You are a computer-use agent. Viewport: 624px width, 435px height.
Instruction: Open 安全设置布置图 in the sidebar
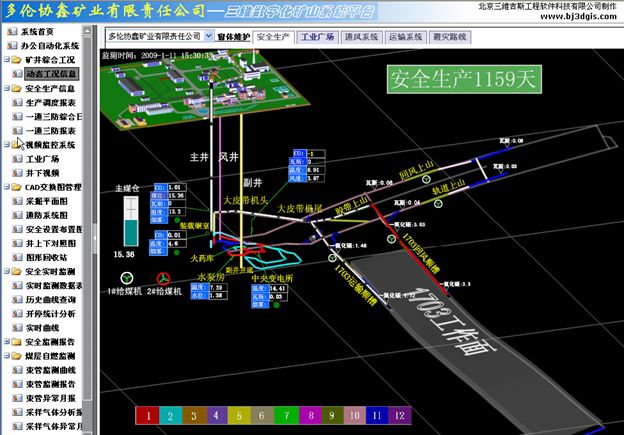[54, 229]
